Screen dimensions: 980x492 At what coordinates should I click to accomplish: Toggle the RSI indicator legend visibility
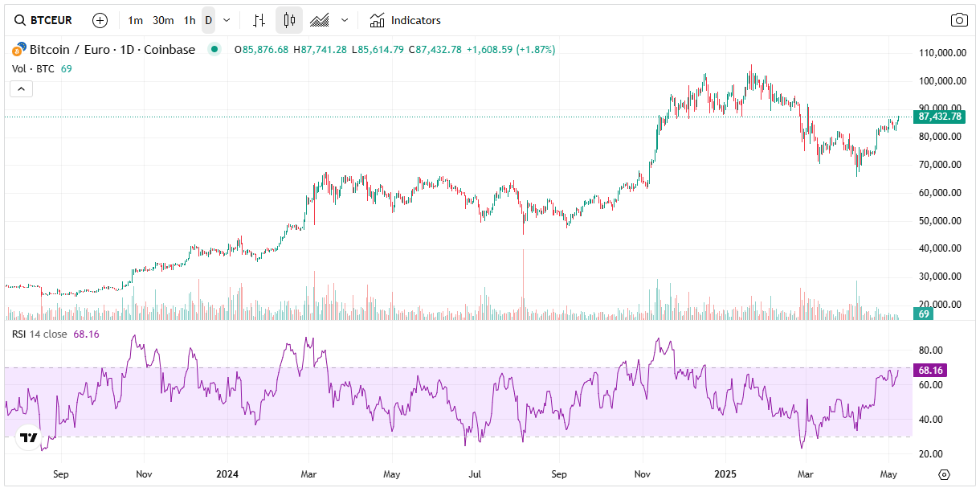point(32,334)
